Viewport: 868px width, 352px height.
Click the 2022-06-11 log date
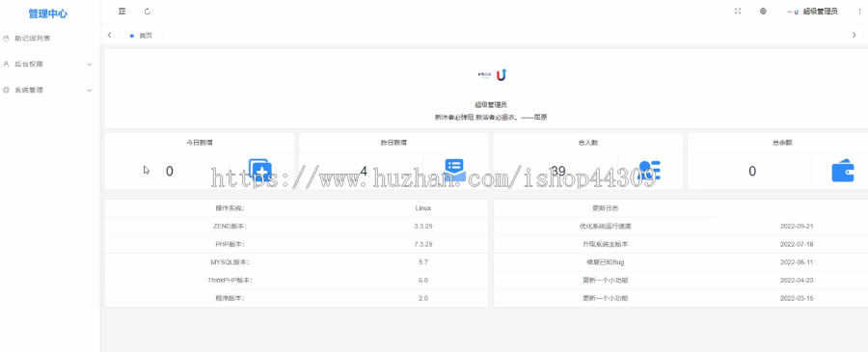[797, 262]
